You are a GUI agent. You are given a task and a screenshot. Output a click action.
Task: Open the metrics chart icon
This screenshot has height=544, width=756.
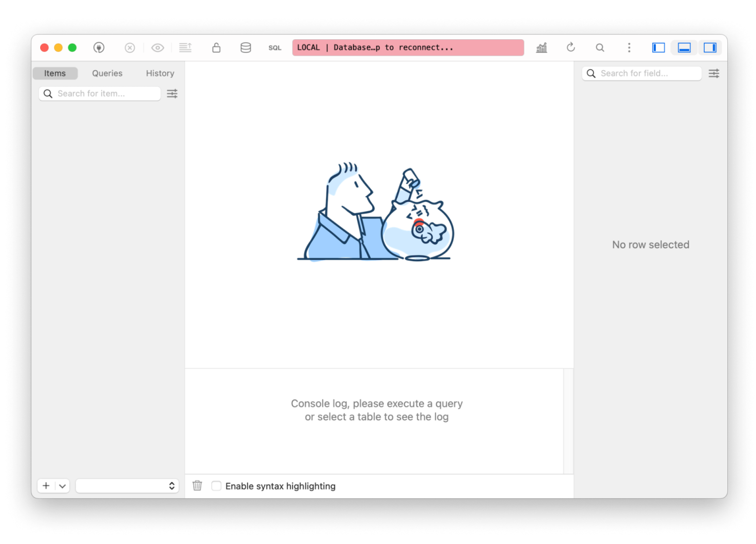(x=541, y=48)
